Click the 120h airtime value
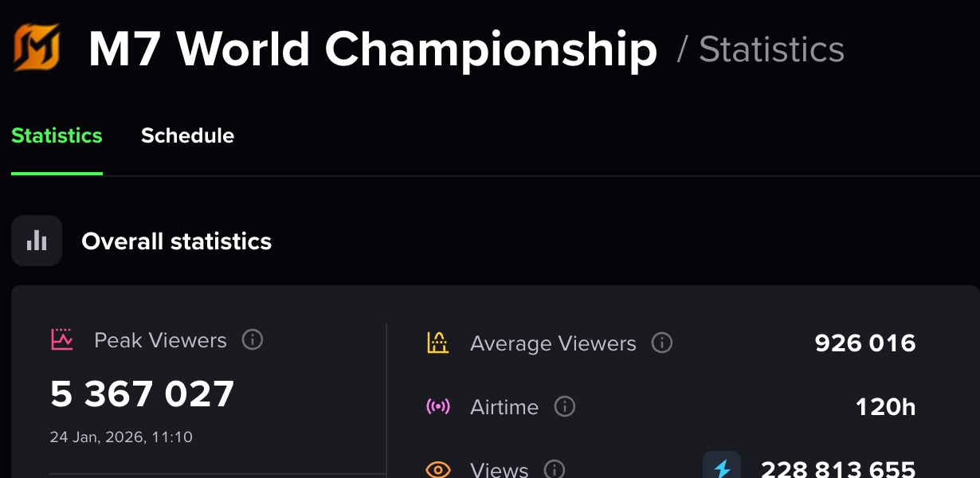Screen dimensions: 980x478 [x=885, y=407]
